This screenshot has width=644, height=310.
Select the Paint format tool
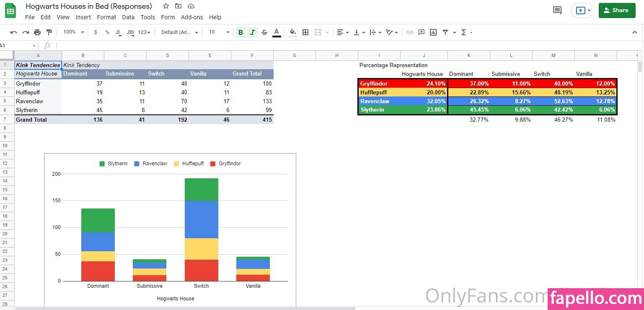click(49, 32)
